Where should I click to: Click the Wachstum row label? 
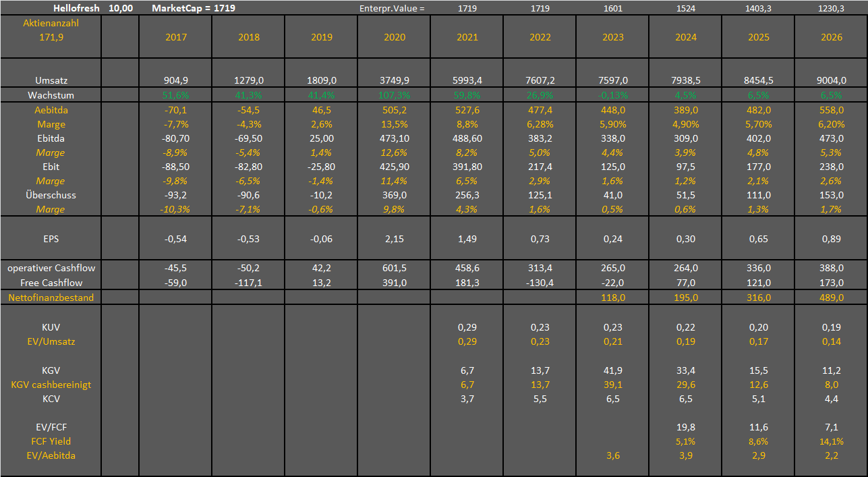51,95
